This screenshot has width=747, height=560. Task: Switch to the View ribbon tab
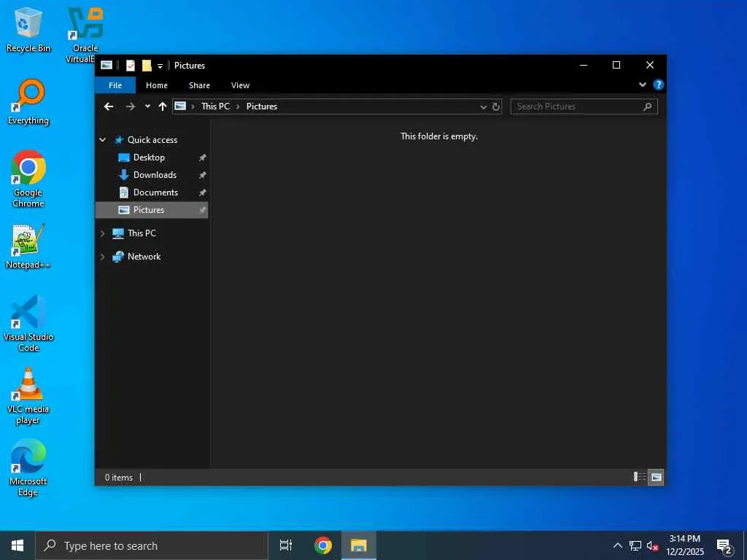(x=240, y=85)
